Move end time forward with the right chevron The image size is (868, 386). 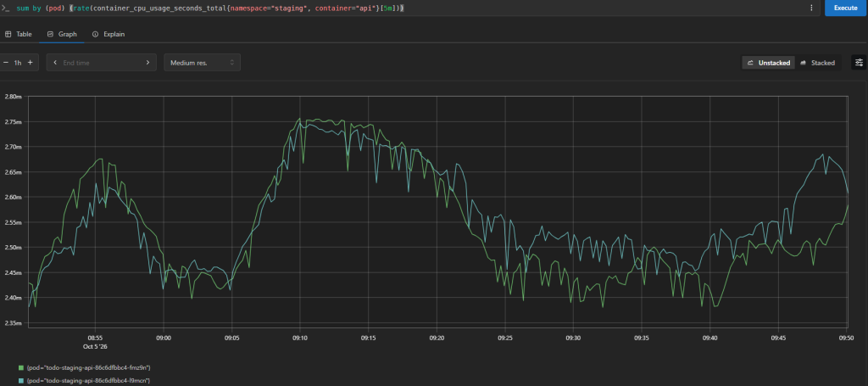147,63
